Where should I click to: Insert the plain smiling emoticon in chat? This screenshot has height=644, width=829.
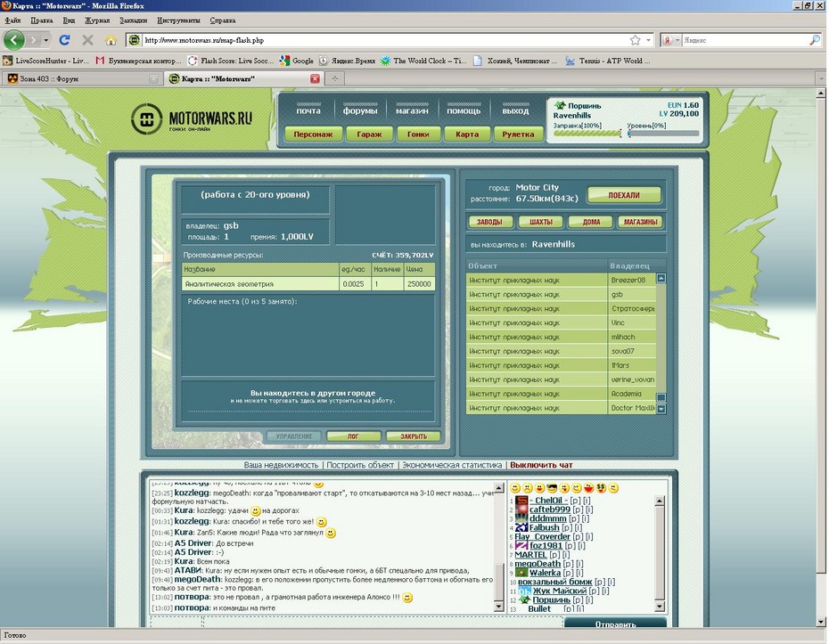point(515,487)
